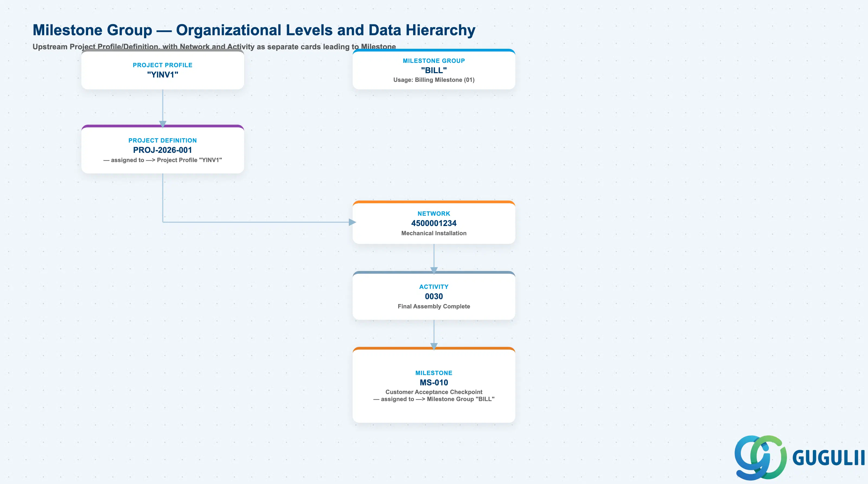Select the Milestone Group "BILL" card
Screen dimensions: 868x484
pos(434,69)
